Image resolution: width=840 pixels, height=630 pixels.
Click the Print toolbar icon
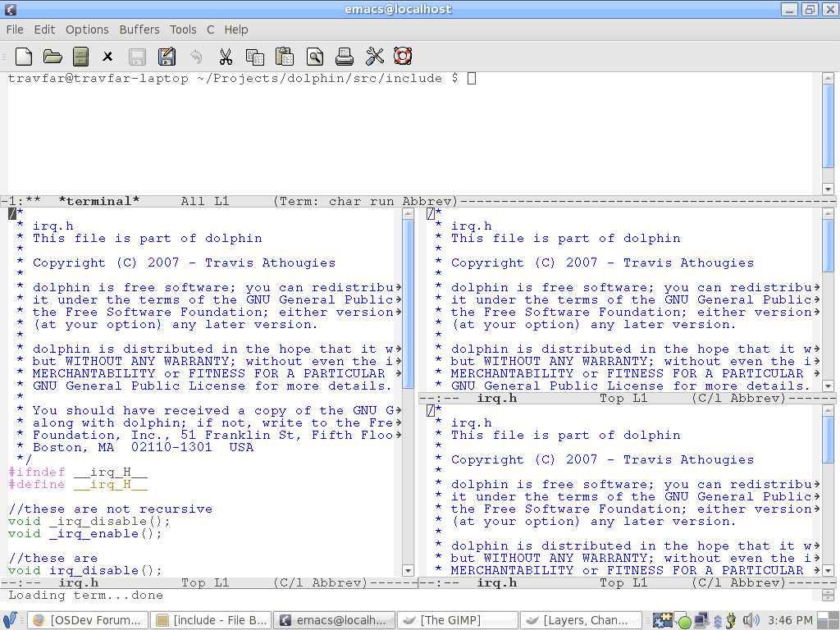345,57
